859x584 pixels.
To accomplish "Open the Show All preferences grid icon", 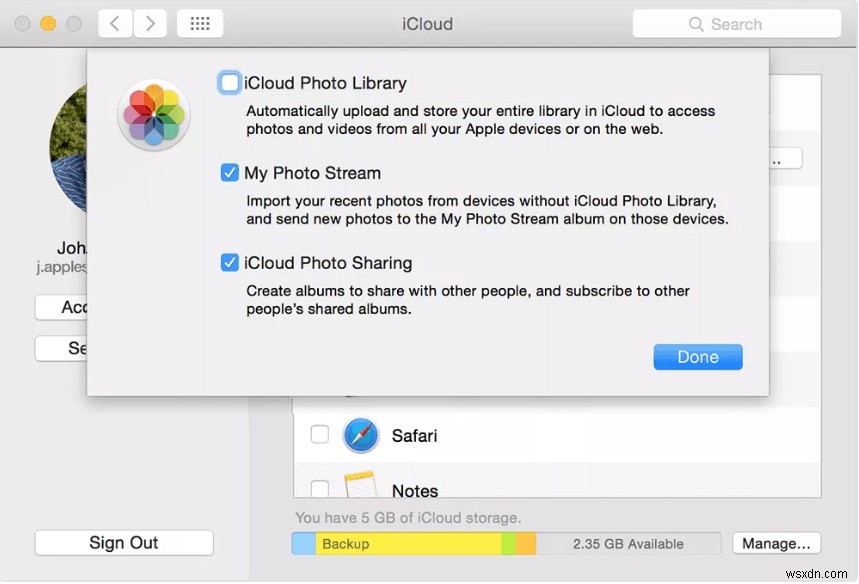I will [199, 23].
